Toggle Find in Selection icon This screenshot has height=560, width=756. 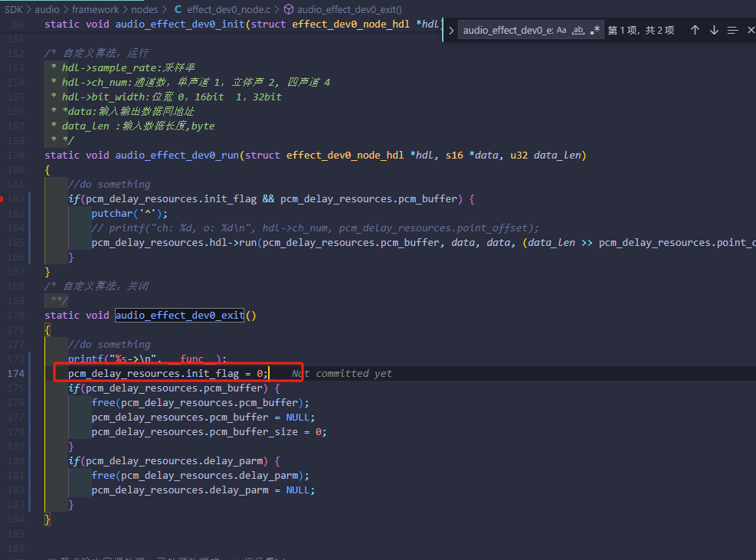click(733, 31)
